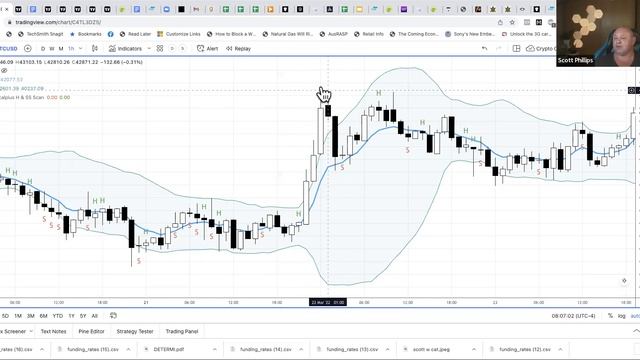Open the 1h timeframe dropdown
Viewport: 640px width, 360px height.
75,49
